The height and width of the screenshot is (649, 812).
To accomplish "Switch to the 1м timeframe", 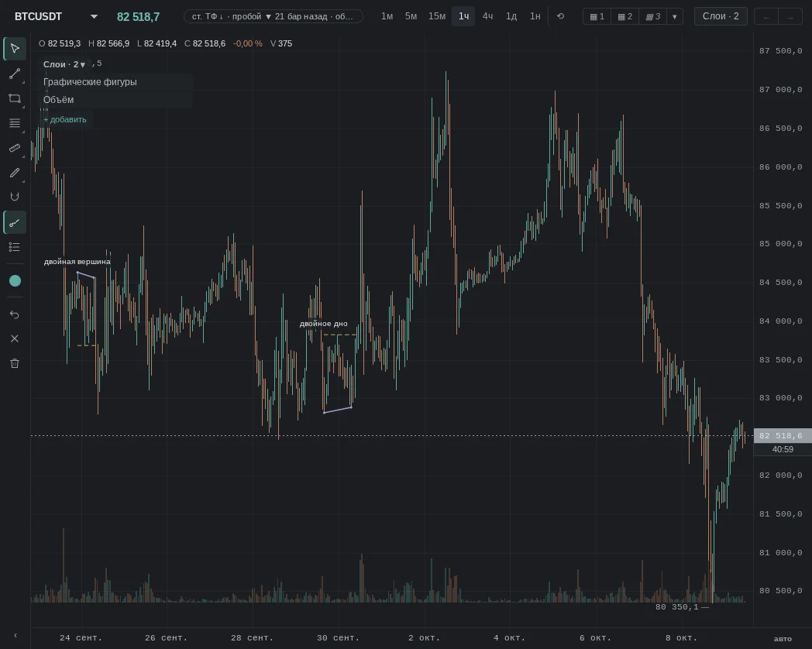I will tap(387, 16).
